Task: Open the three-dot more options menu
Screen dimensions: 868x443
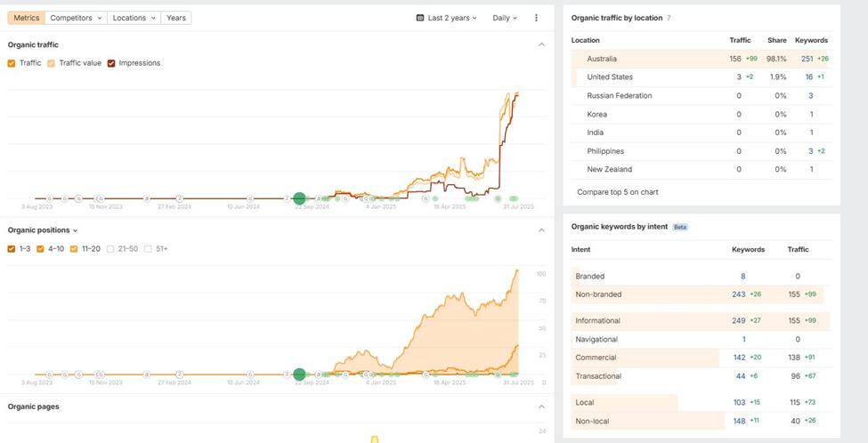Action: (536, 18)
